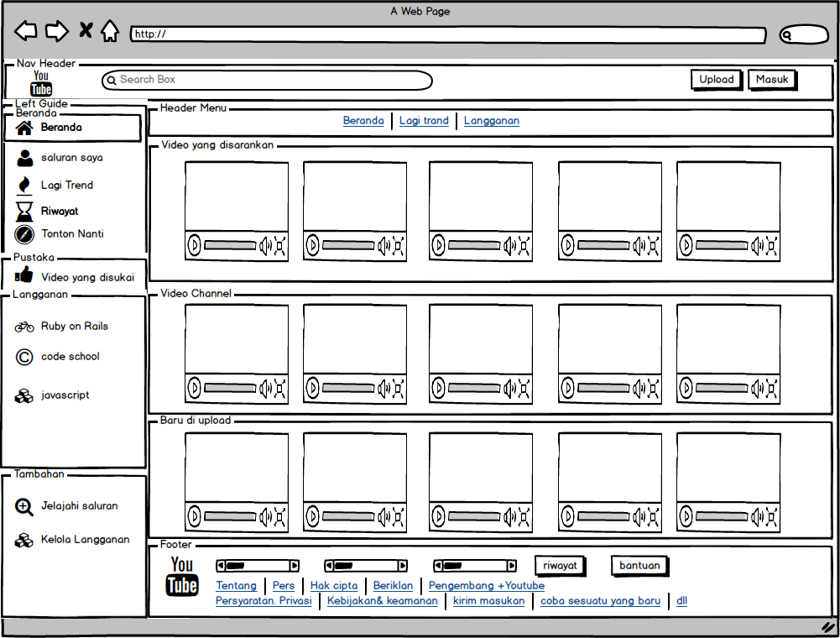Open the Hak cipta footer link

tap(334, 585)
